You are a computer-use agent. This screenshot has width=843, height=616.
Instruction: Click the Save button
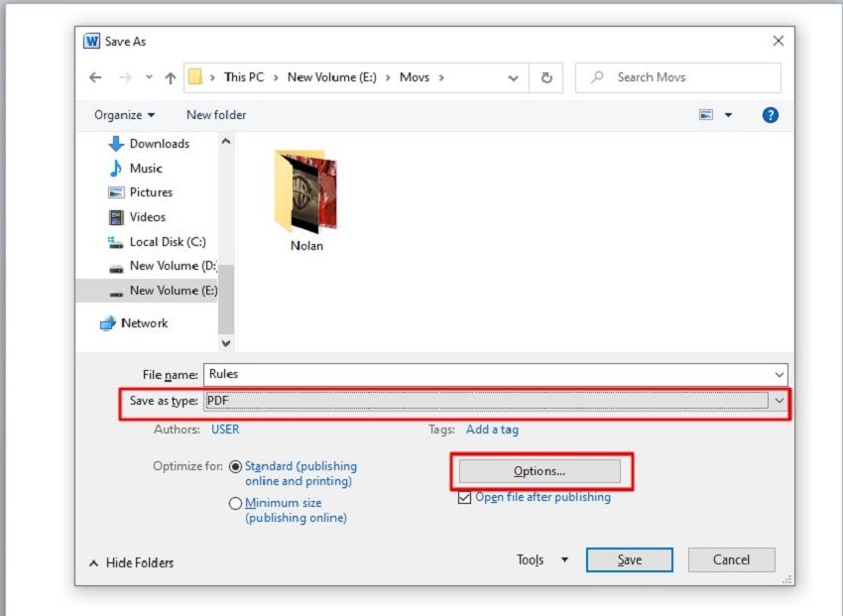[630, 560]
